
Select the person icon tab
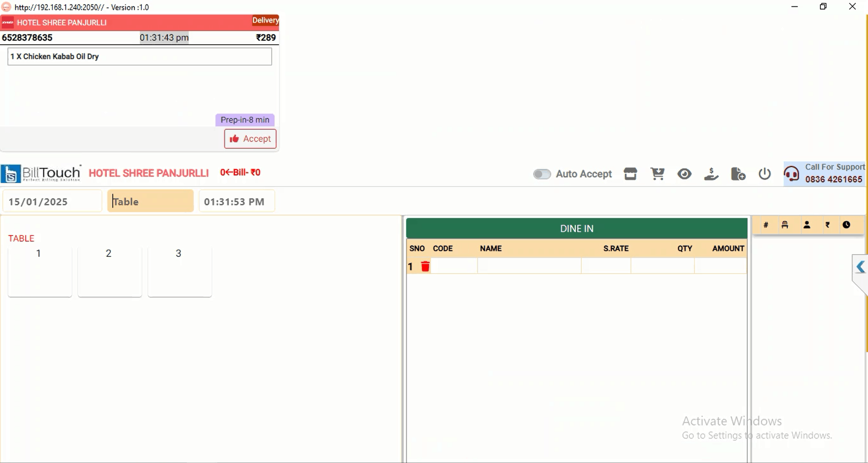pos(806,225)
